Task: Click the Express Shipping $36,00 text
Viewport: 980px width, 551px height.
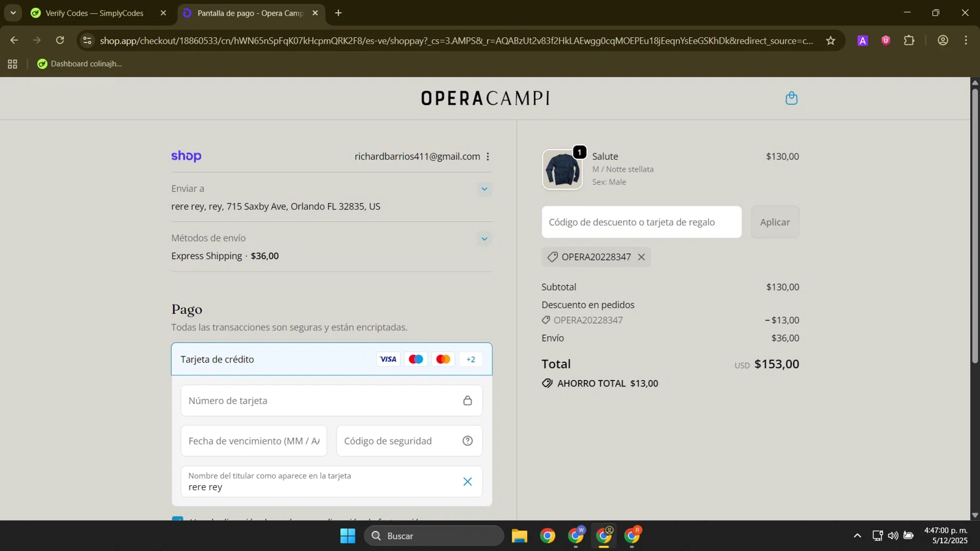Action: [225, 256]
